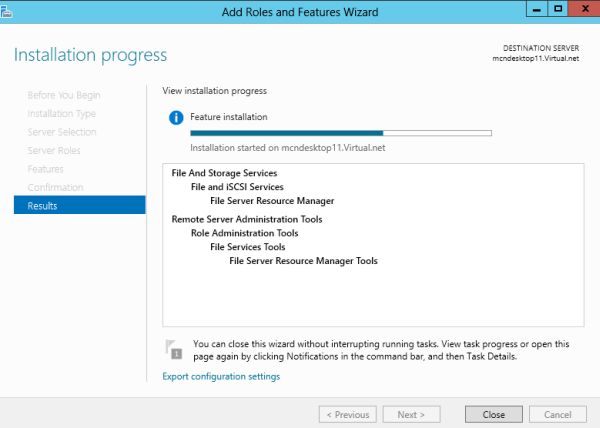Select Role Administration Tools entry
This screenshot has width=600, height=428.
(245, 233)
